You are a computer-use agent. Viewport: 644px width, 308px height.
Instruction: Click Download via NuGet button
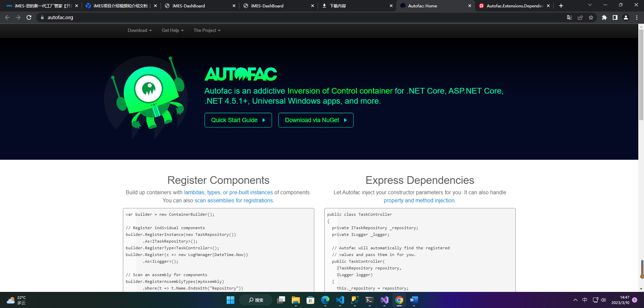(x=316, y=120)
